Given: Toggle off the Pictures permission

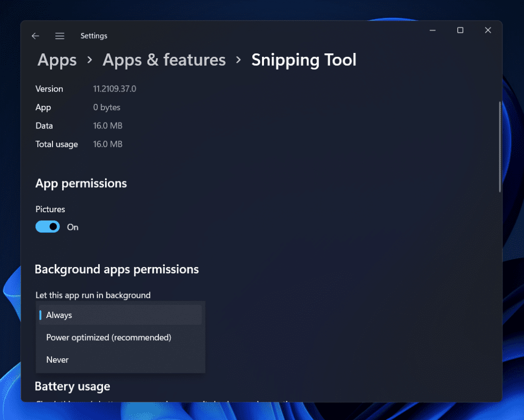Looking at the screenshot, I should point(47,226).
